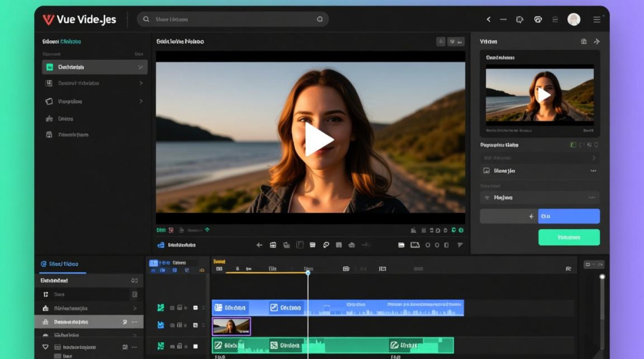Click the box icon beside the right-panel header arrow
The image size is (644, 359).
(x=584, y=42)
